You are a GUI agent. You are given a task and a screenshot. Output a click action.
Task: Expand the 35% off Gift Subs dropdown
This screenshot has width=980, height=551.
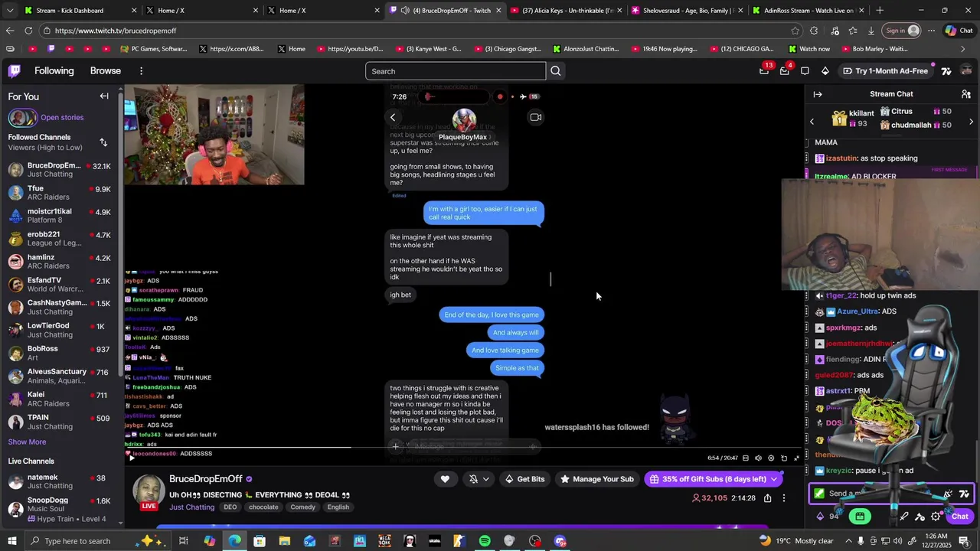point(774,479)
